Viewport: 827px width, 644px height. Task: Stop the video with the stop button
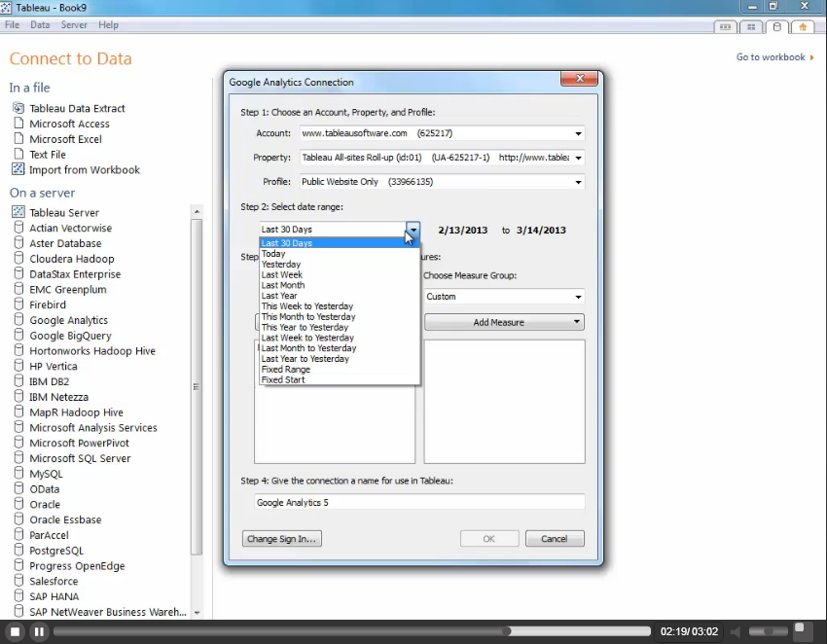coord(15,632)
